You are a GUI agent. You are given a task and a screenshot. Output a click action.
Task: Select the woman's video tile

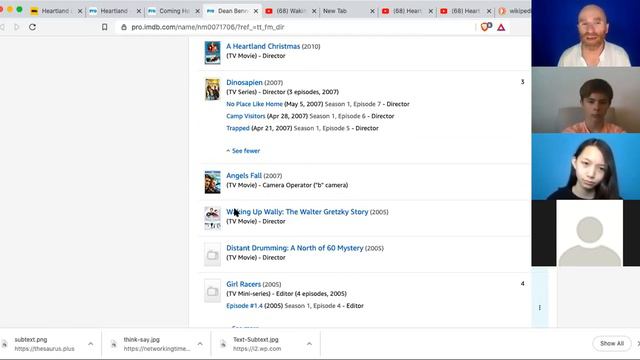pyautogui.click(x=586, y=167)
